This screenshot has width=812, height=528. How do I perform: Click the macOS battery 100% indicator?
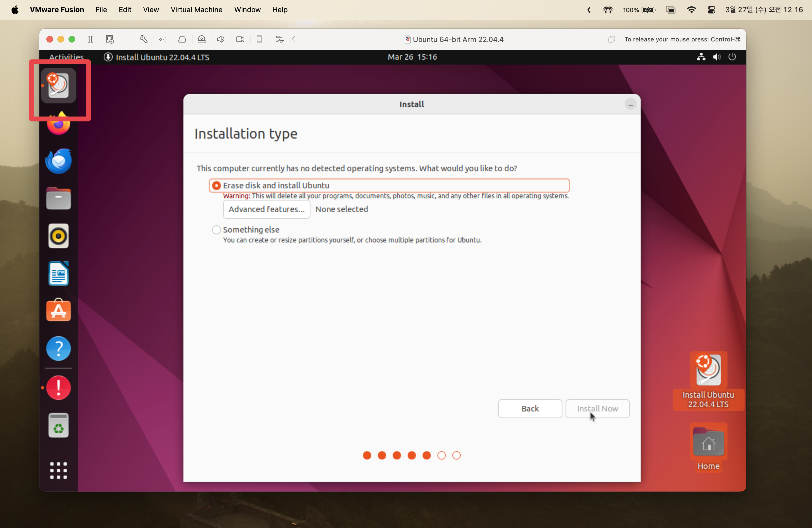point(639,10)
